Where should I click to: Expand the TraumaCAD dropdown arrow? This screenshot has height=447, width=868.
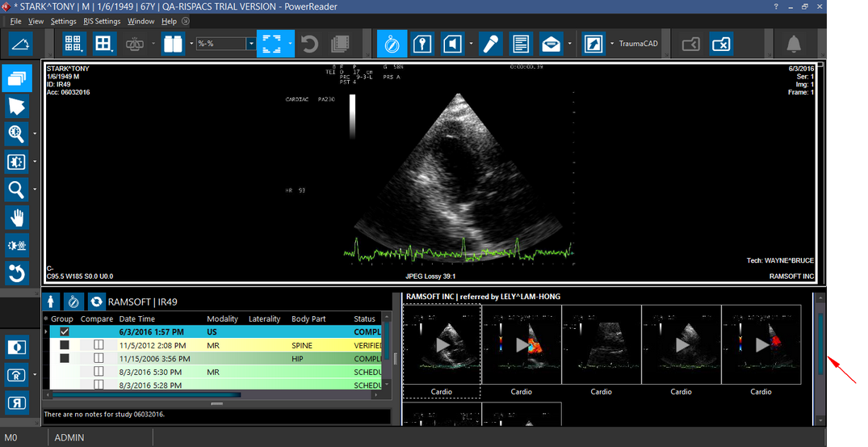(612, 44)
